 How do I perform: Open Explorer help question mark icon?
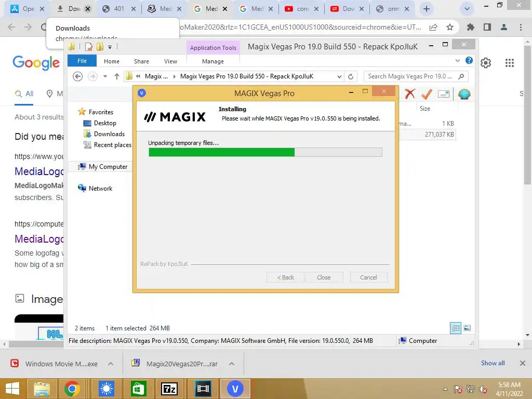point(469,60)
